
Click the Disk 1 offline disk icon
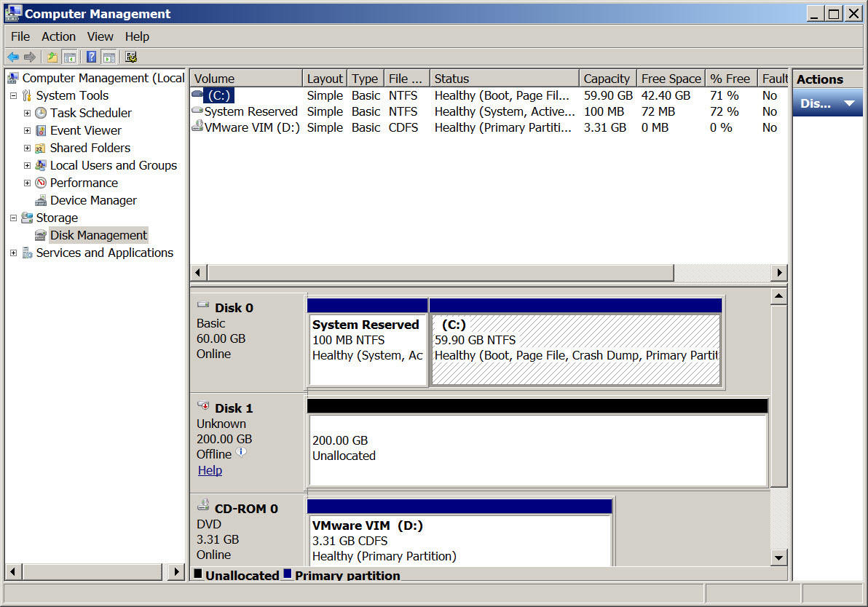coord(203,408)
